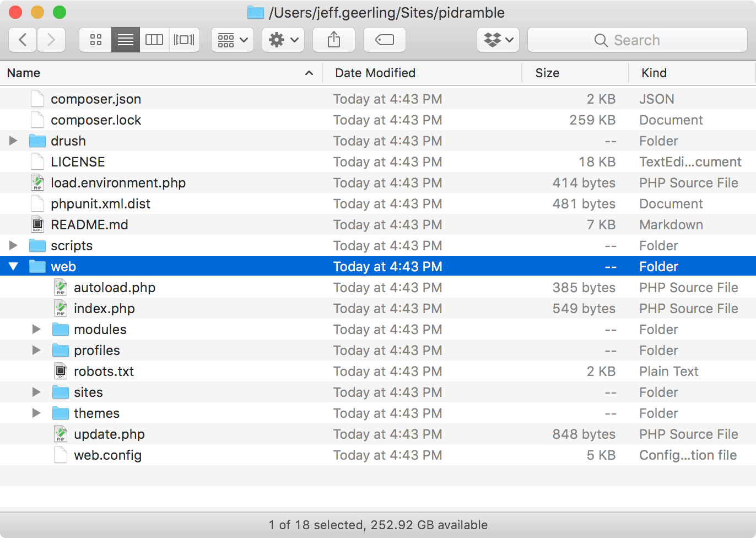Open item arrangement dropdown
This screenshot has height=538, width=756.
tap(233, 40)
